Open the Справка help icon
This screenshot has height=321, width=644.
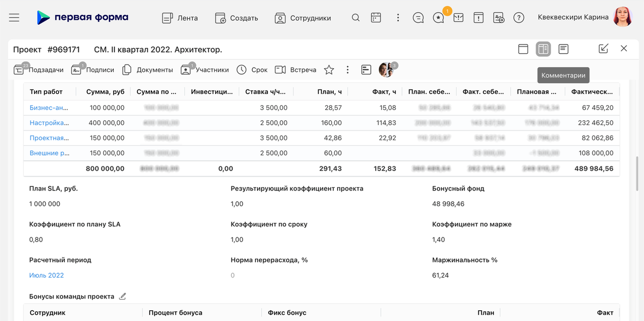[x=518, y=17]
